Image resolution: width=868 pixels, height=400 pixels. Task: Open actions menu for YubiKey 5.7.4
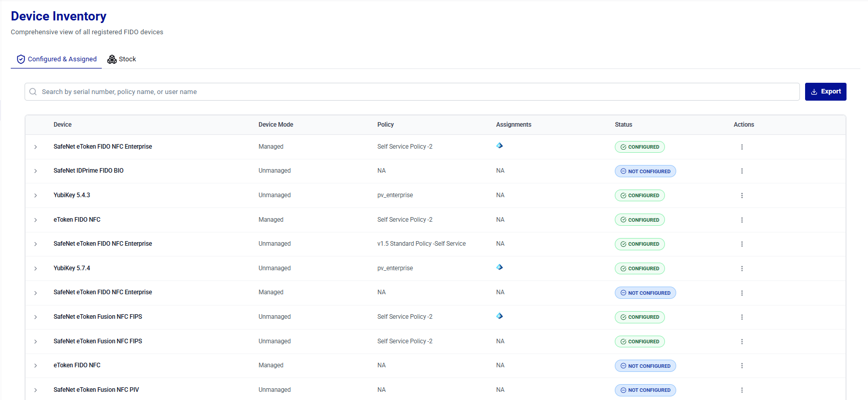[x=742, y=269]
